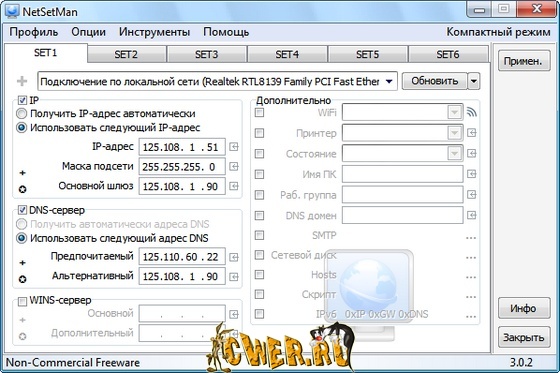Click the Инфо button
This screenshot has height=373, width=560.
524,308
